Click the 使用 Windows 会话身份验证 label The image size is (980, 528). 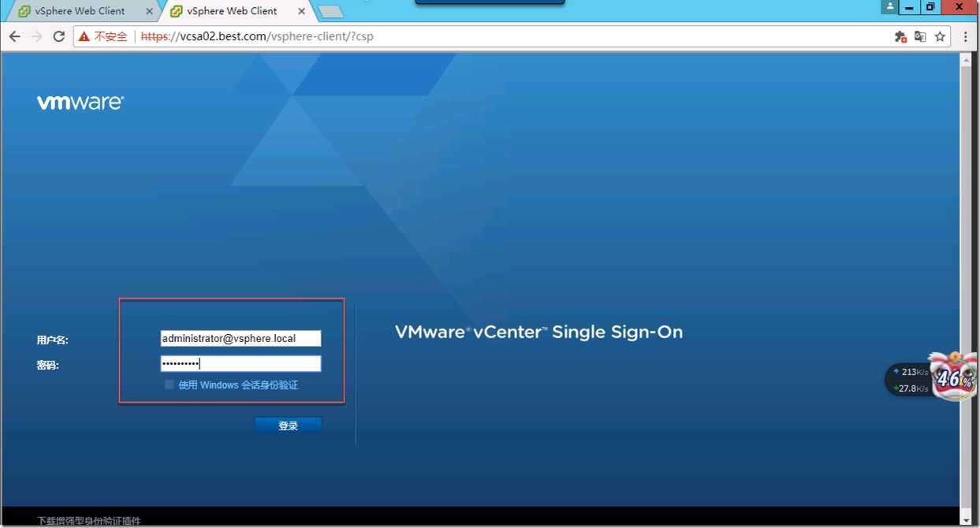(x=238, y=385)
